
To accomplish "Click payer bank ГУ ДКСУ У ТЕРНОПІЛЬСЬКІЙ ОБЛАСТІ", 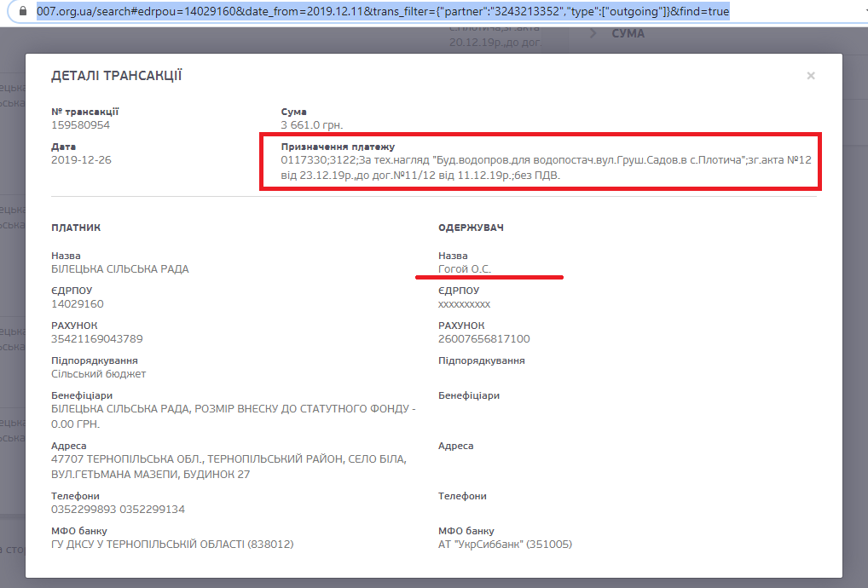I will [172, 545].
